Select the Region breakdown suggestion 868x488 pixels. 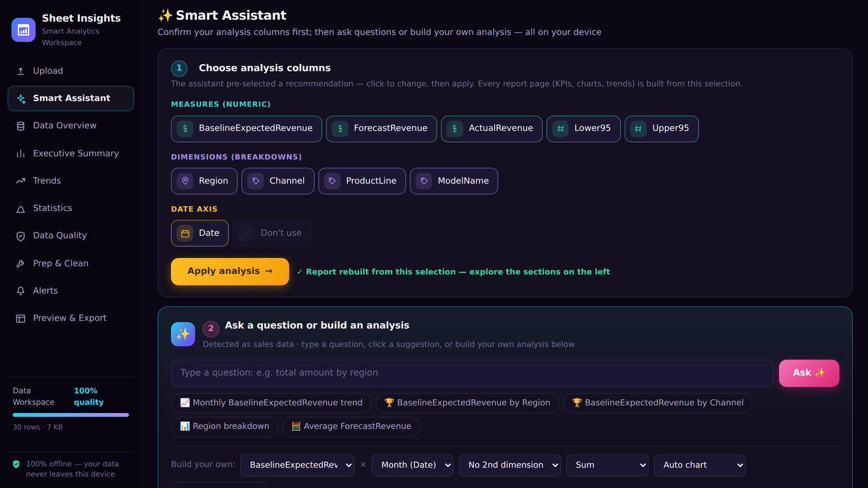(x=224, y=426)
